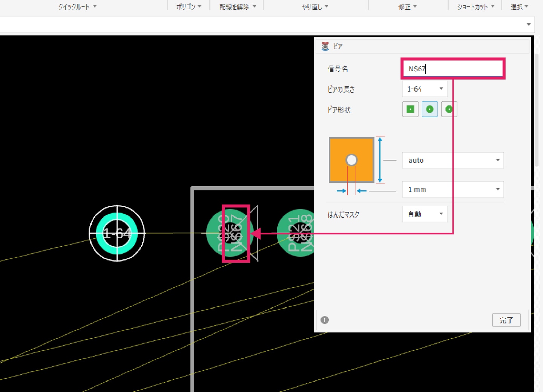The height and width of the screenshot is (392, 543).
Task: Open the 配線を解除 menu
Action: (238, 7)
